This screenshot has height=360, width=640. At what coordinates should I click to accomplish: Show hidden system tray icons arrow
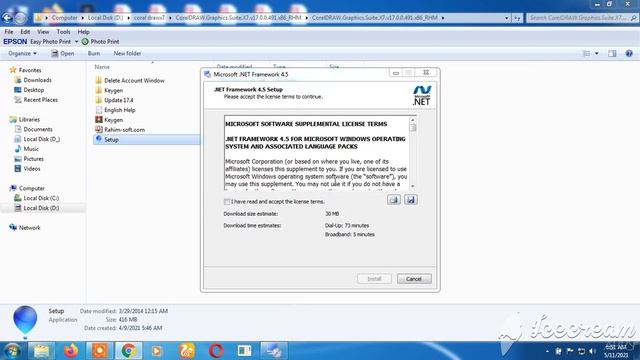pyautogui.click(x=547, y=351)
